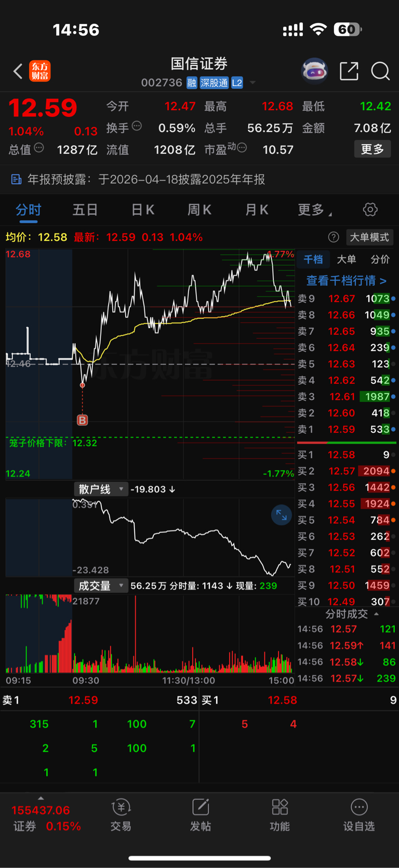Open 更多 quote details button
This screenshot has height=868, width=399.
(x=373, y=149)
